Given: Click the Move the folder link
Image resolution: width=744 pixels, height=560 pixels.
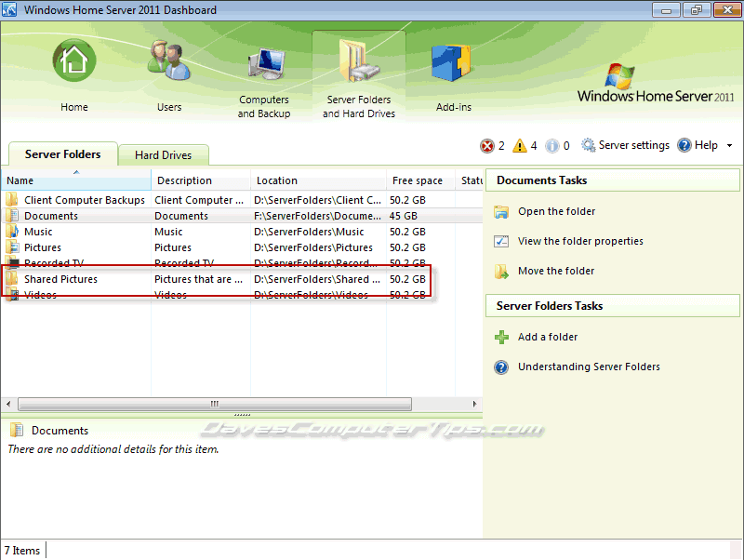Looking at the screenshot, I should tap(555, 271).
